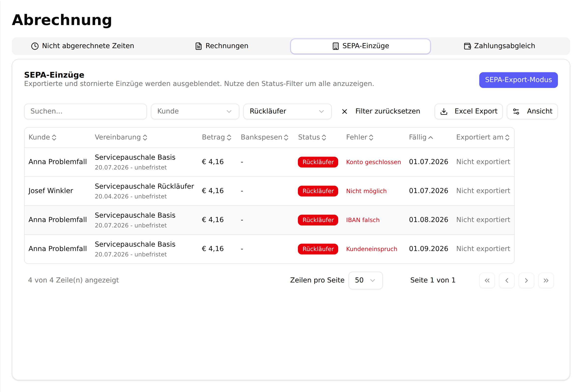Go to previous page chevron
582x392 pixels.
pos(507,280)
